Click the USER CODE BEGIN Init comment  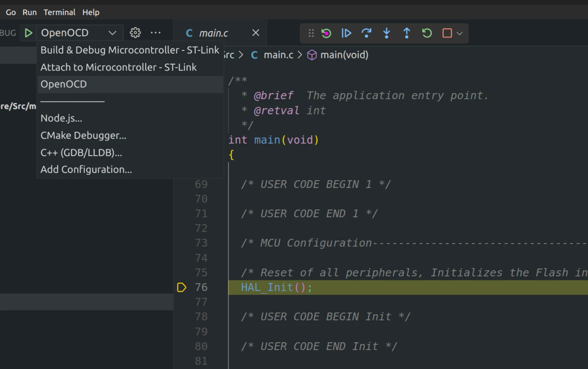(326, 317)
